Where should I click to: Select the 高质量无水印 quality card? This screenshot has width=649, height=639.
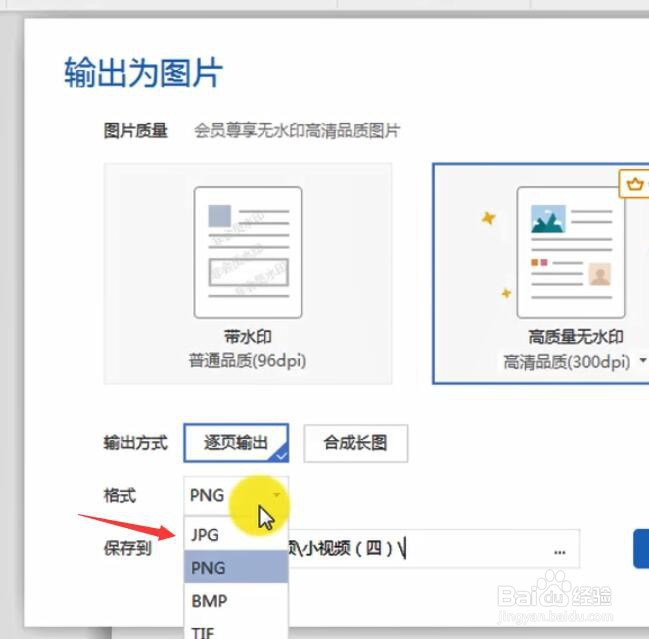click(541, 274)
